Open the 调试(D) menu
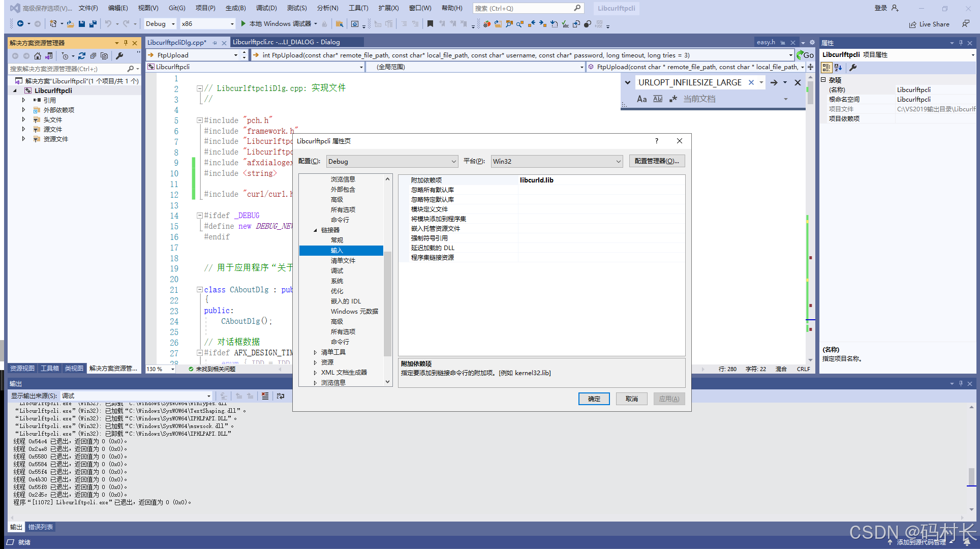The image size is (980, 549). (x=266, y=8)
